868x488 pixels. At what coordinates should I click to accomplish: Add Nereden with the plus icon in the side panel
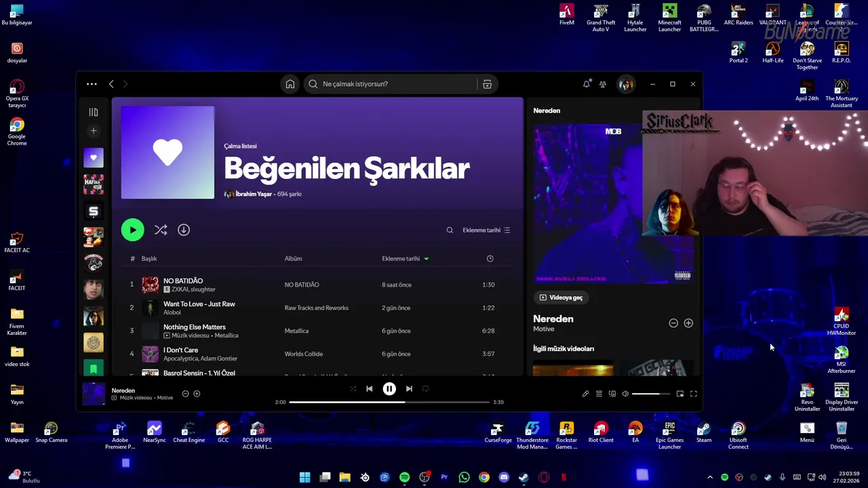[688, 323]
